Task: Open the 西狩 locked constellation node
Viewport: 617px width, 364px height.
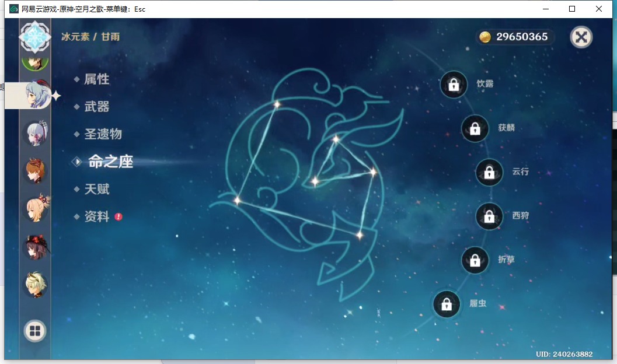Action: click(489, 216)
